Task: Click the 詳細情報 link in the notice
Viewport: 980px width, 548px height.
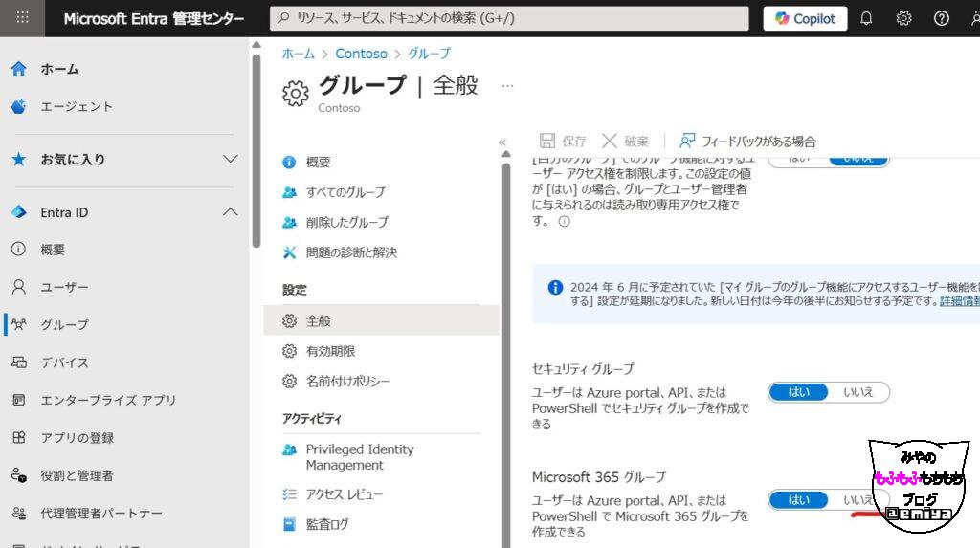Action: click(960, 301)
